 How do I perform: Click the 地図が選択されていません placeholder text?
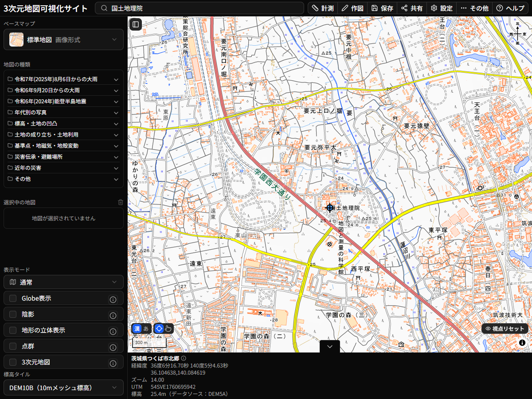[x=63, y=218]
